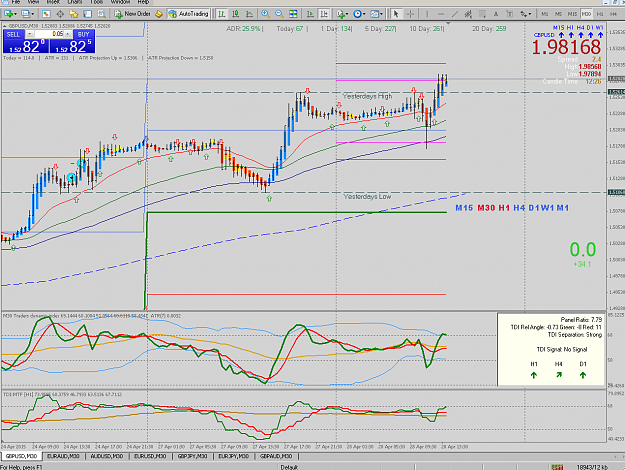Toggle the chart shift icon

324,14
